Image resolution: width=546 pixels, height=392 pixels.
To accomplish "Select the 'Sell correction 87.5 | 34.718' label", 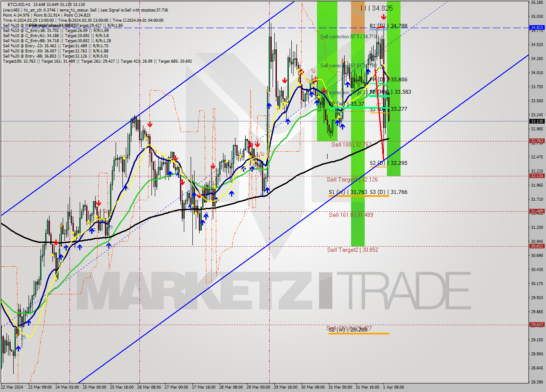I will (x=348, y=37).
